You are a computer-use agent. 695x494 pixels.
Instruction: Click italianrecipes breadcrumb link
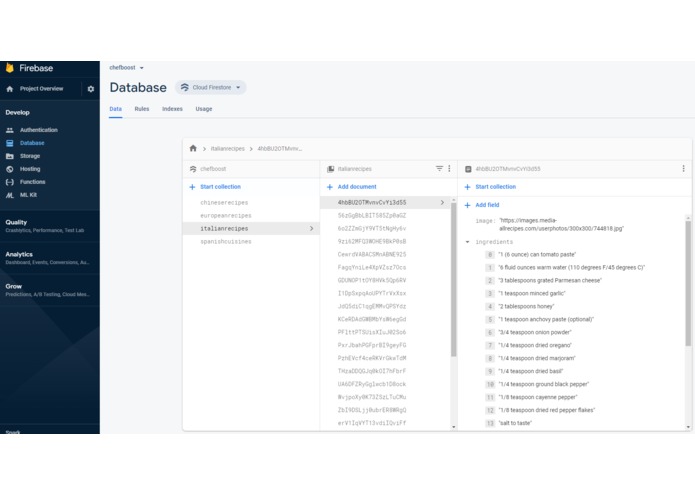coord(227,149)
